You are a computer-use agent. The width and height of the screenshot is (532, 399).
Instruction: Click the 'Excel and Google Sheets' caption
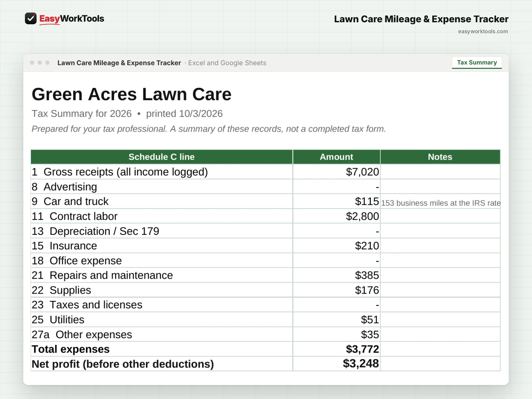(x=227, y=63)
